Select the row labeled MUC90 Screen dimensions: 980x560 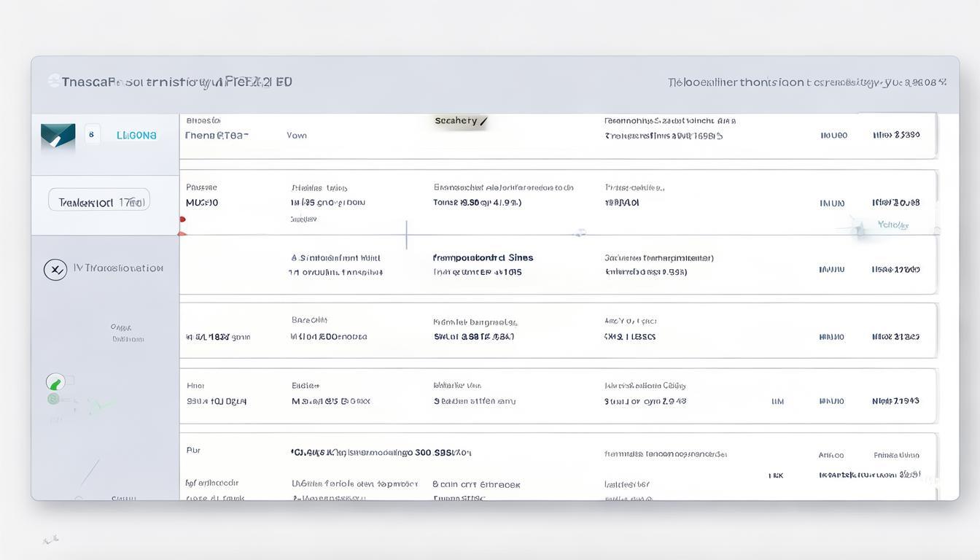click(x=202, y=203)
